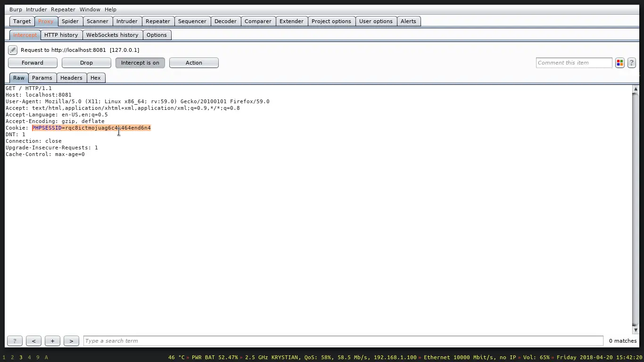Drop the intercepted request
644x362 pixels.
point(86,62)
